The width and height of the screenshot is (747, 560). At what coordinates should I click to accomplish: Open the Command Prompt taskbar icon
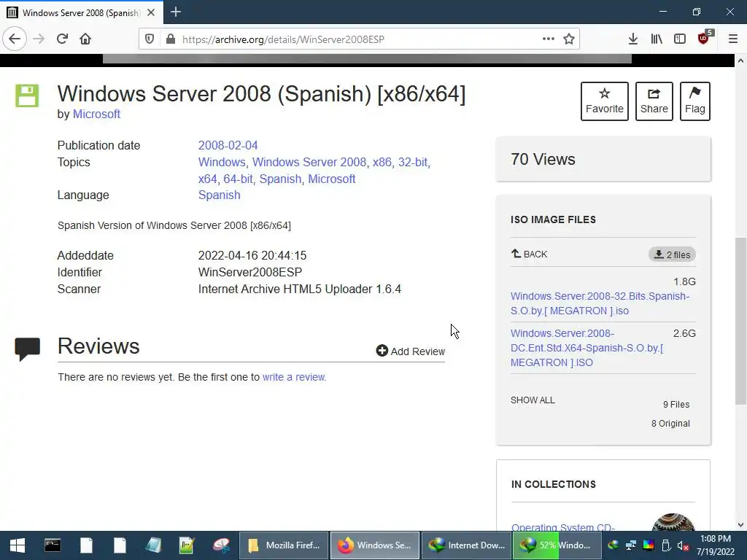tap(53, 545)
